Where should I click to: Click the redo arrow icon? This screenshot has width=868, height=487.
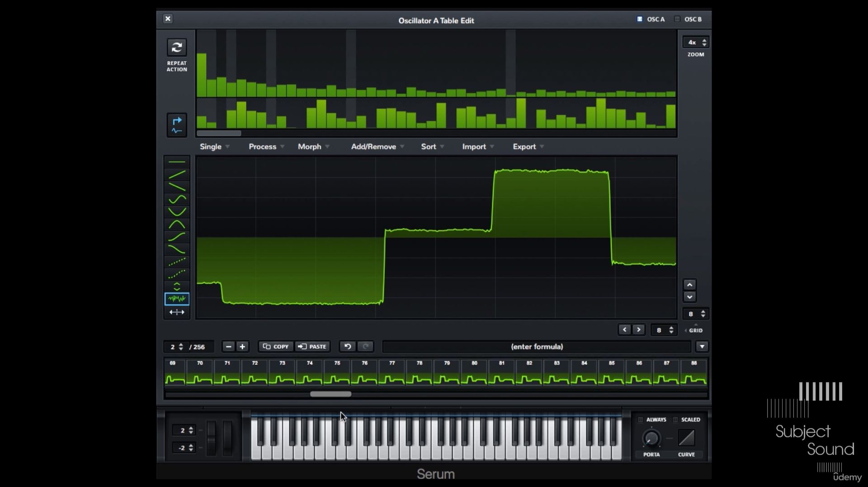[366, 347]
